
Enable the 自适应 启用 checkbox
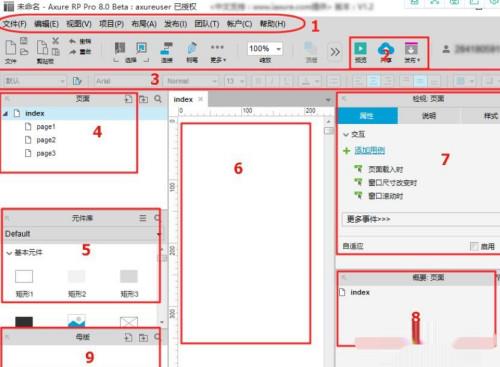click(474, 246)
